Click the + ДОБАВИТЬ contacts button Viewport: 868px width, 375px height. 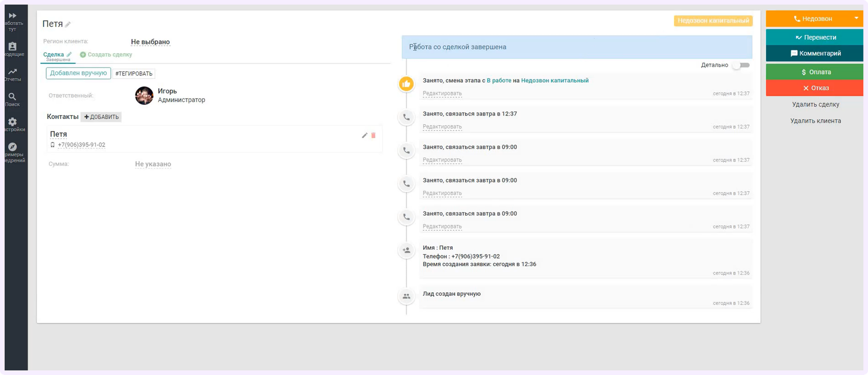101,117
